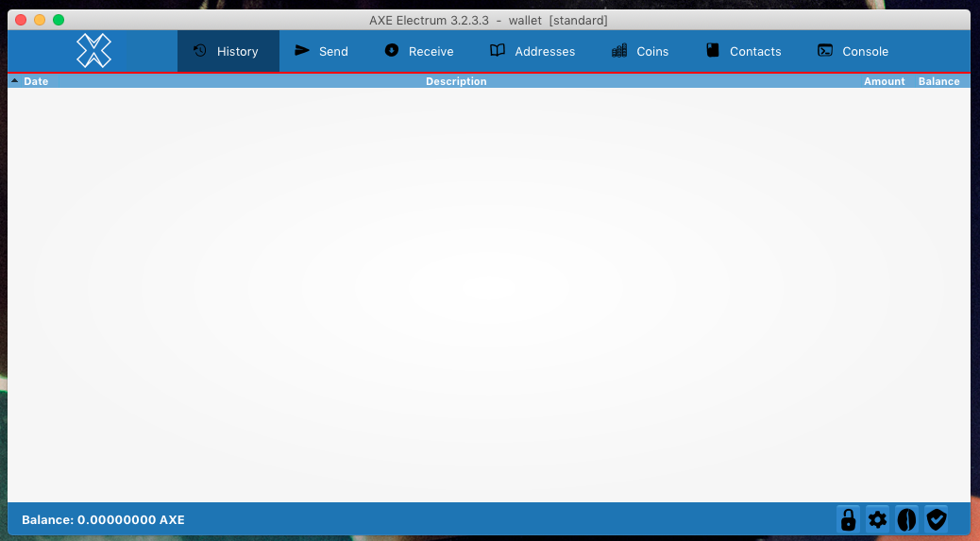
Task: Click the Date sort arrow indicator
Action: (14, 80)
